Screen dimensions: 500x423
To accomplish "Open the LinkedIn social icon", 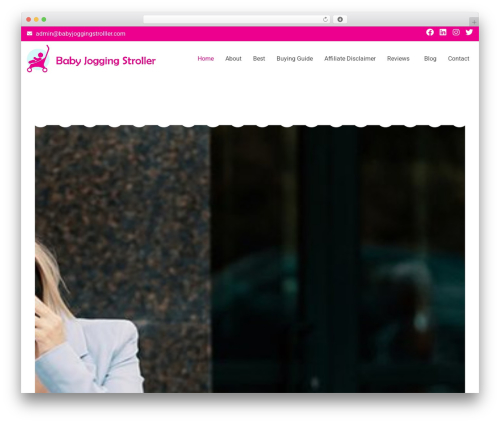I will pos(443,32).
